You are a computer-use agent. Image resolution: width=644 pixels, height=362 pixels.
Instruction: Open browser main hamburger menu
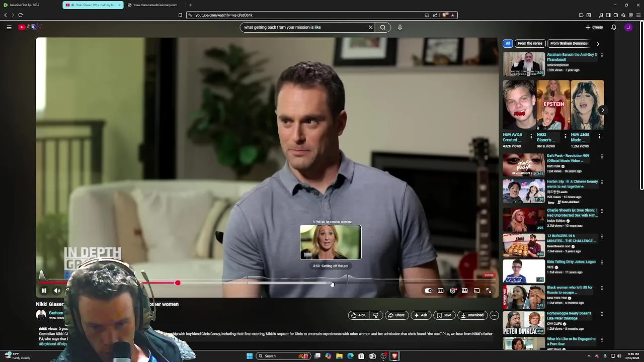(639, 15)
